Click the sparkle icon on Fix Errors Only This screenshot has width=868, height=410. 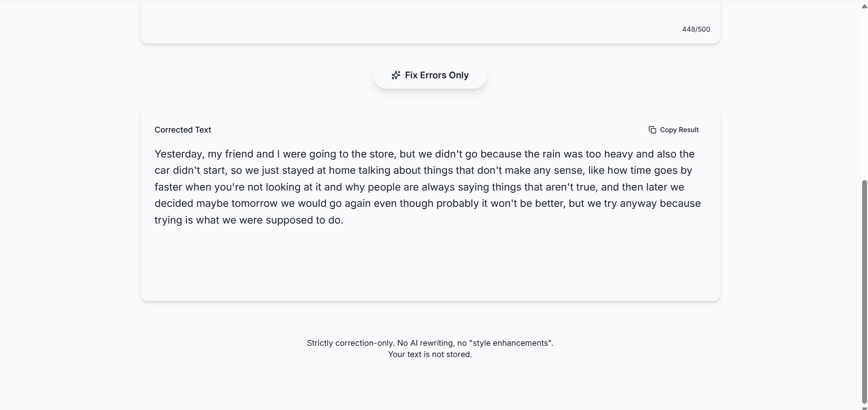click(396, 75)
